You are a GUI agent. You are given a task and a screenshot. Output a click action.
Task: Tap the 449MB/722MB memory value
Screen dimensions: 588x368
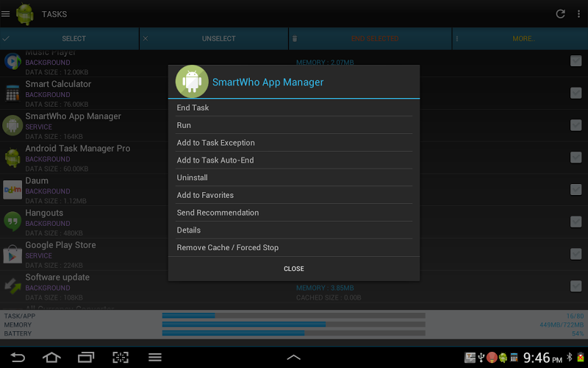click(562, 325)
